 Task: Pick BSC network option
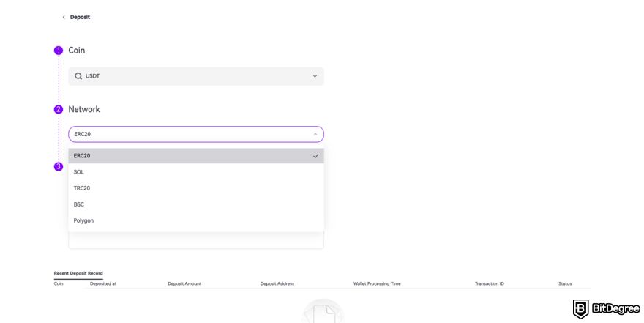click(x=196, y=204)
